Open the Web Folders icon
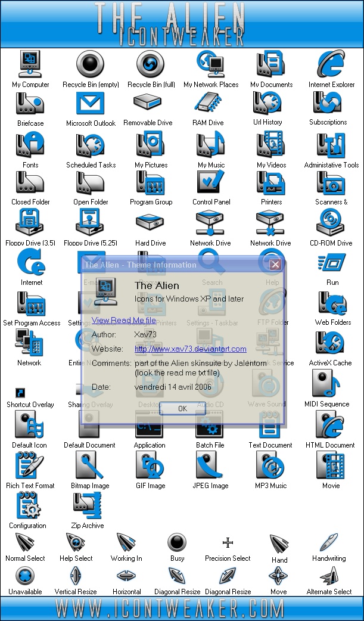 point(332,304)
